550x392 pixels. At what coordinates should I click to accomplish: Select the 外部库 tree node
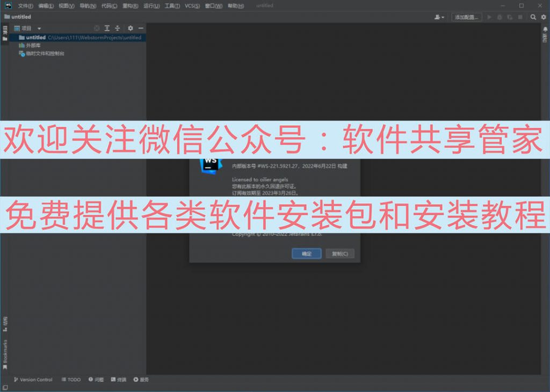[30, 45]
